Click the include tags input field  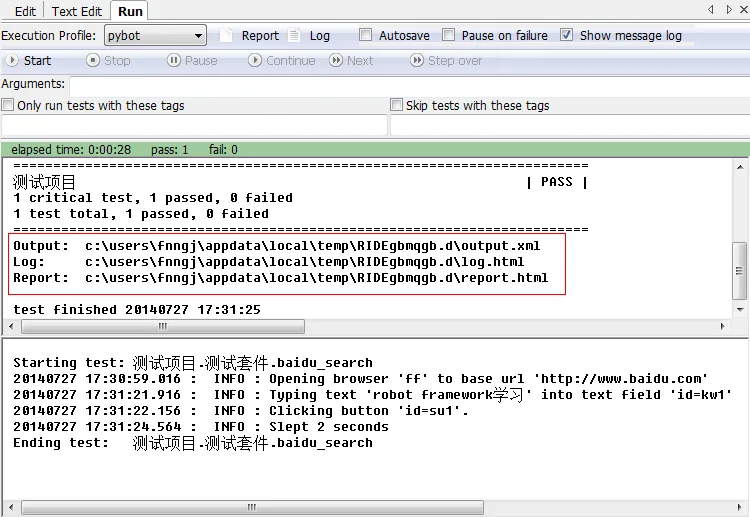coord(194,125)
